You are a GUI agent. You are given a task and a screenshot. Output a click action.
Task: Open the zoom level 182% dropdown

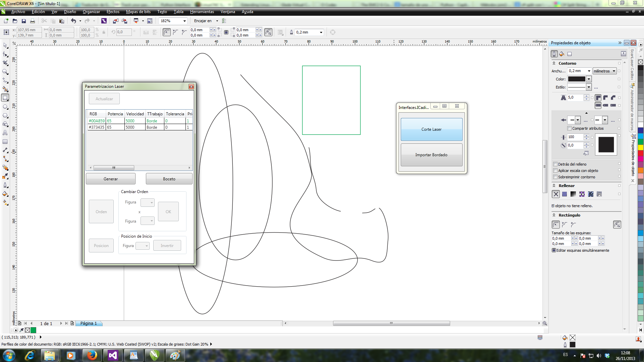click(184, 21)
